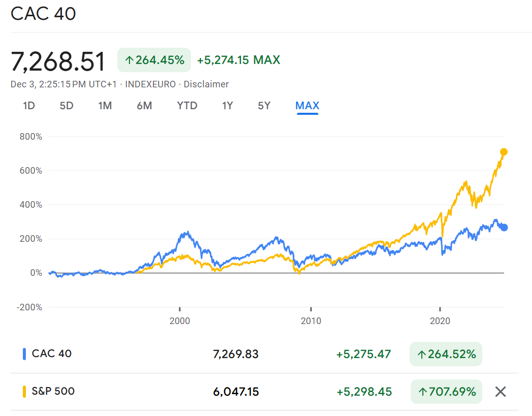Click the MAX range tab
532x416 pixels.
pyautogui.click(x=307, y=106)
